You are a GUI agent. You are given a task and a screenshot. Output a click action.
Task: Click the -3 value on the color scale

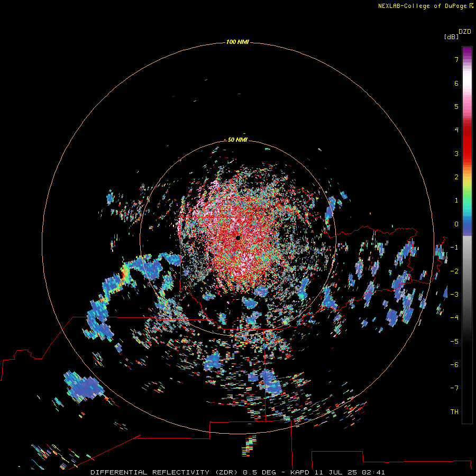point(454,295)
